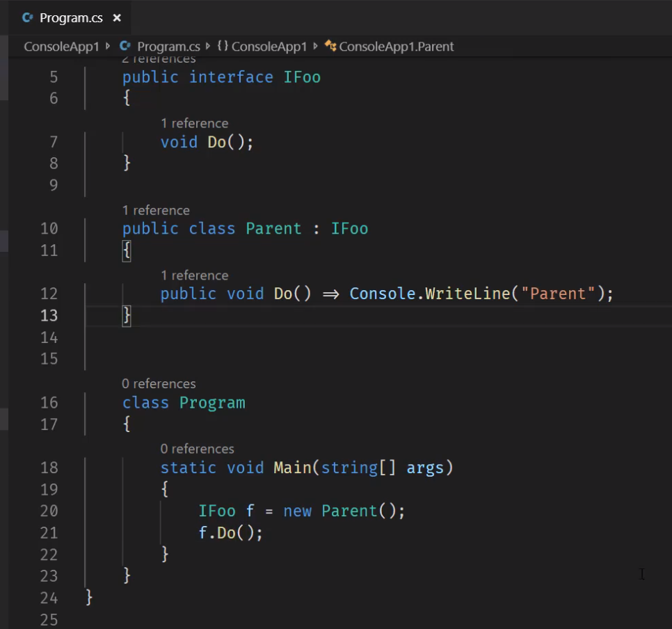Show the 1 reference lens above class Parent
The image size is (672, 629).
[x=156, y=210]
